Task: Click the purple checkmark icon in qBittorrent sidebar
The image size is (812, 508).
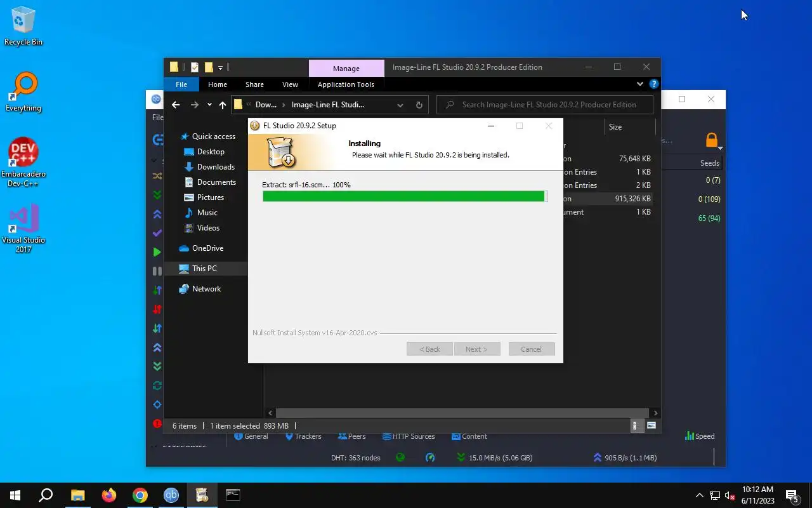Action: tap(157, 233)
